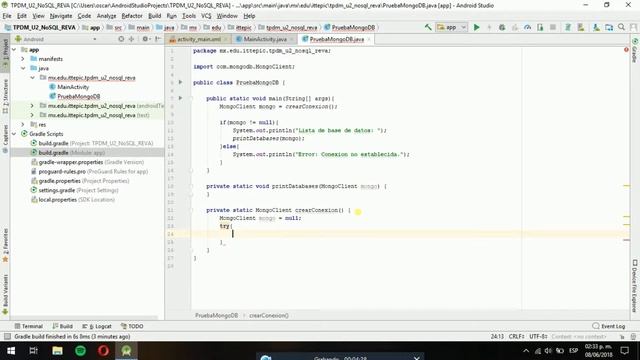Open Task View on the taskbar

(33, 351)
